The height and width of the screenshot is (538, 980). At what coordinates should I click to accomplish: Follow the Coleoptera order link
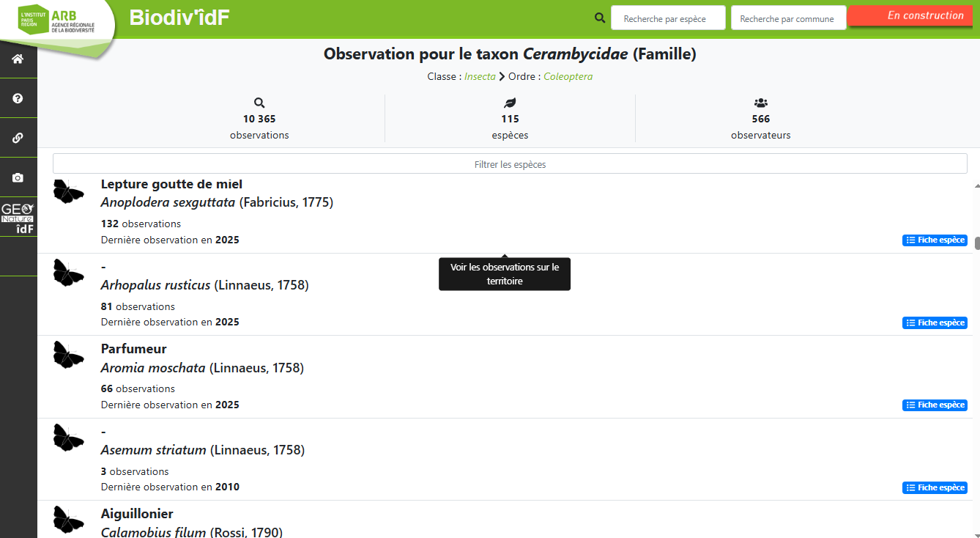568,76
